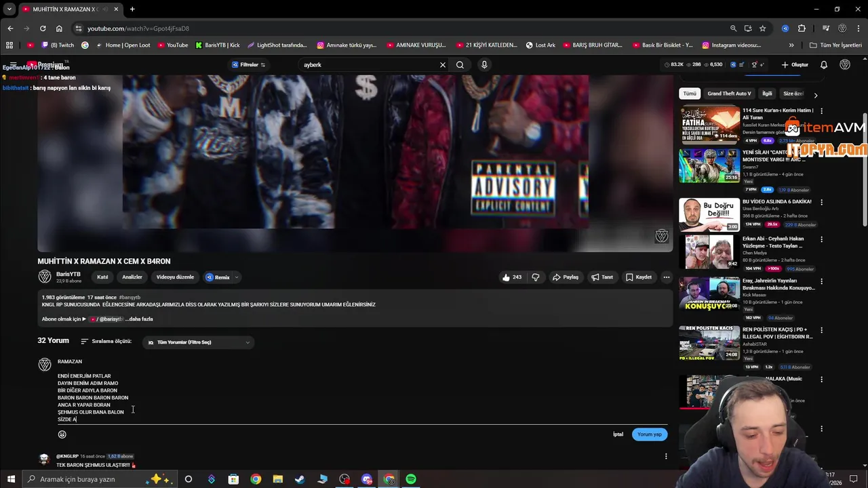Dislike the video with thumbs down

(x=536, y=277)
